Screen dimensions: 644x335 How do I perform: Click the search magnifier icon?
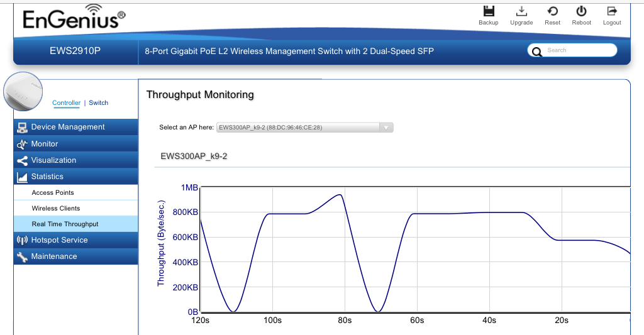(536, 52)
